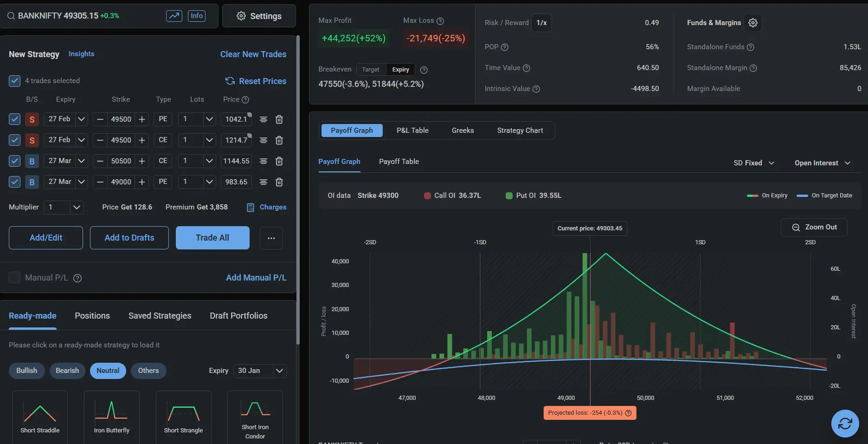Uncheck the 27 Mar 49000 PE trade
Viewport: 868px width, 444px height.
pos(14,182)
